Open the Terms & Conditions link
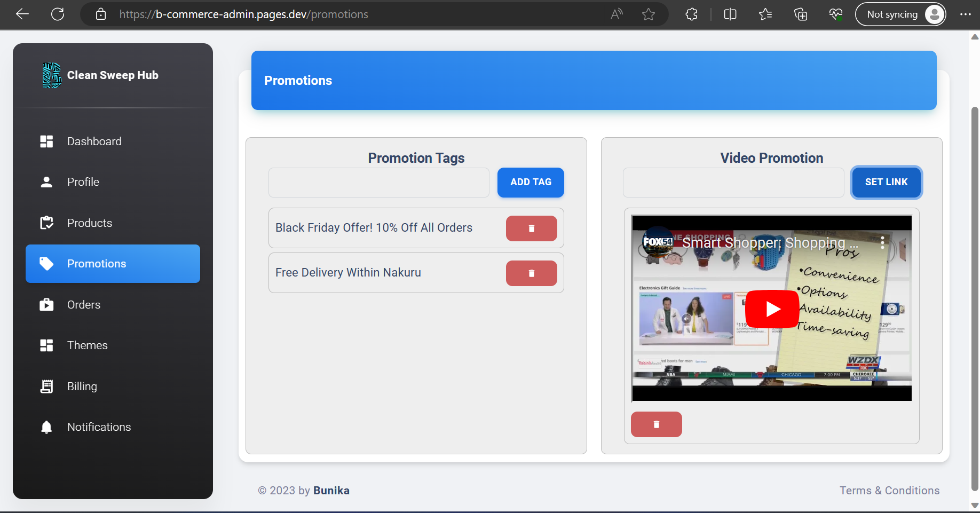Image resolution: width=980 pixels, height=513 pixels. 889,490
